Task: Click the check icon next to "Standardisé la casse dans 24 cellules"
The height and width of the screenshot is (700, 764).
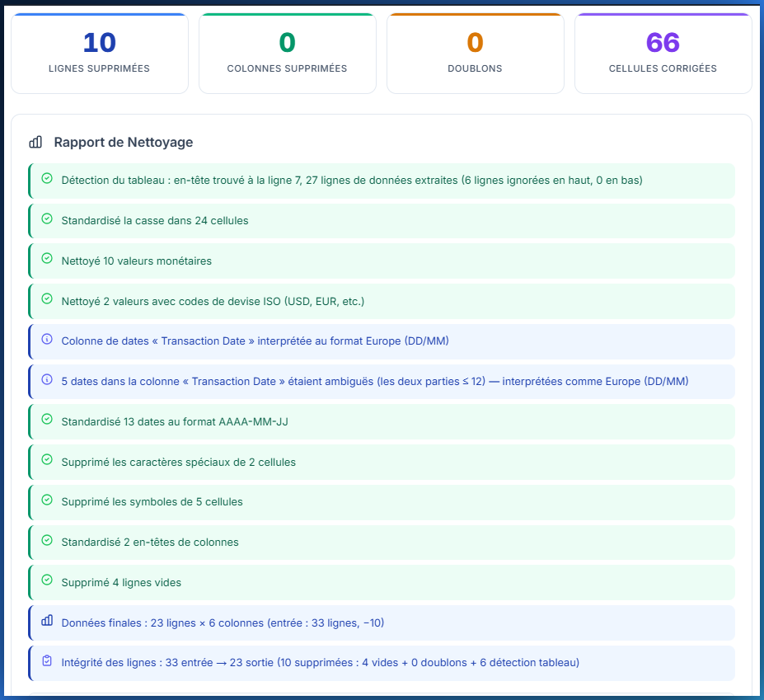Action: [47, 220]
